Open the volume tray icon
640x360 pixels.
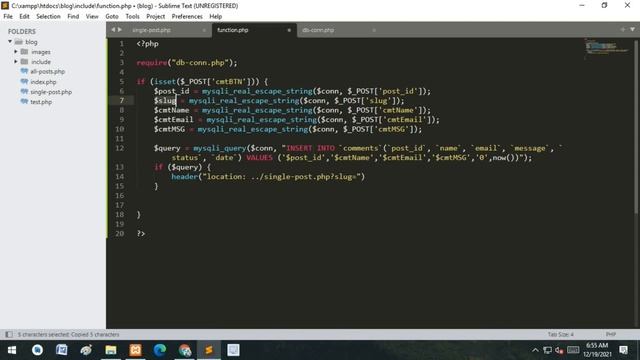[x=559, y=350]
